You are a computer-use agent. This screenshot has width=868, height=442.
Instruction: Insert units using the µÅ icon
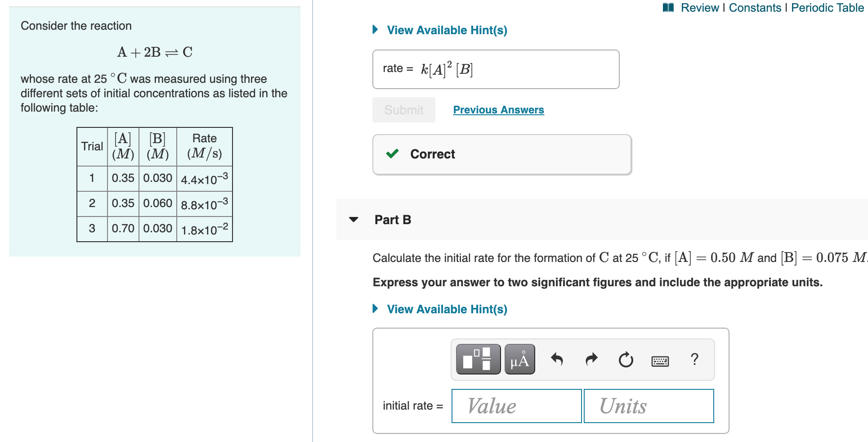point(519,359)
